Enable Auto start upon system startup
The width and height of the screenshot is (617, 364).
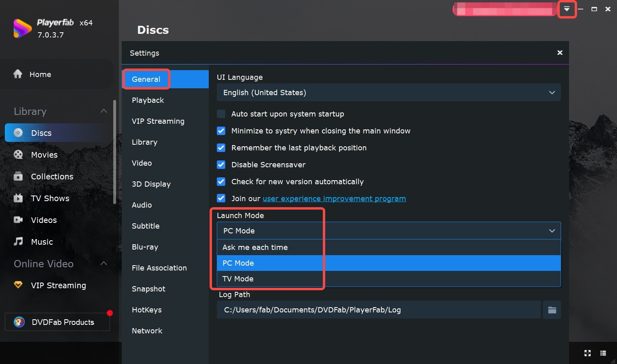coord(221,114)
